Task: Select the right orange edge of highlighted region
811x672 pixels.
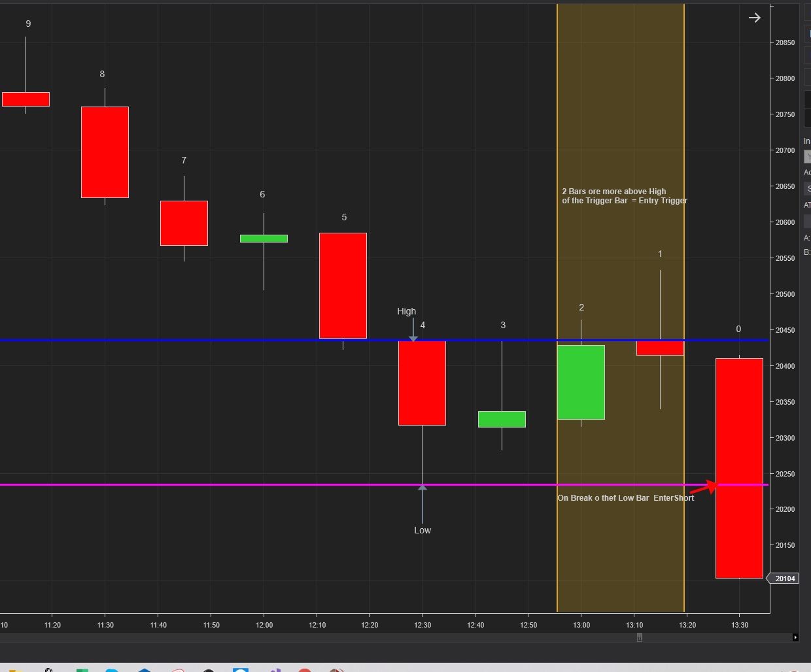Action: [684, 307]
